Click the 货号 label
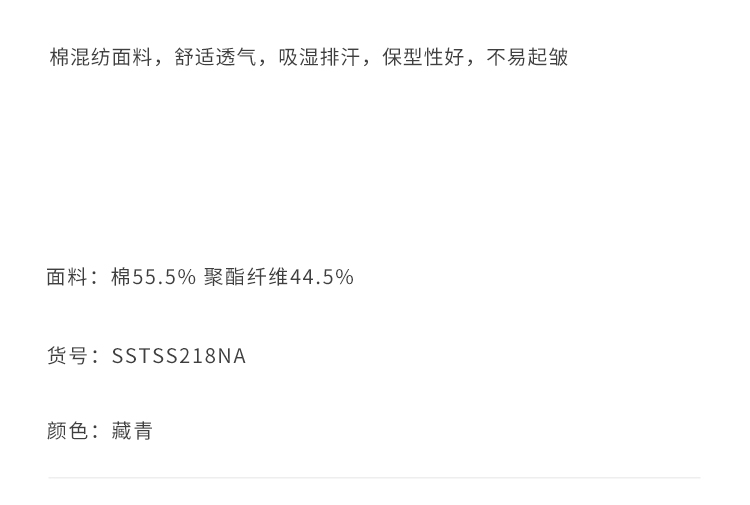 click(67, 356)
